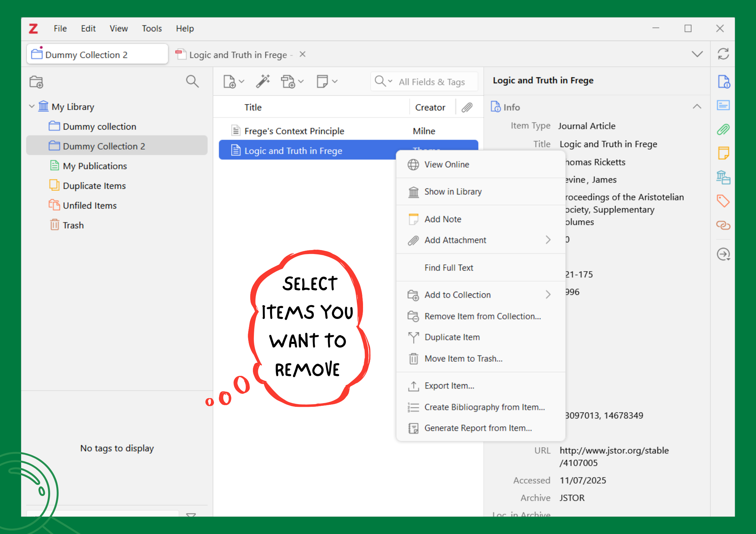Open the JSTOR stable URL link
The image size is (756, 534).
[614, 451]
